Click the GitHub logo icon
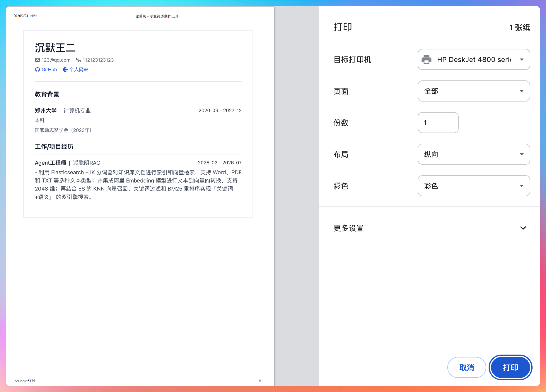This screenshot has height=392, width=546. click(37, 69)
